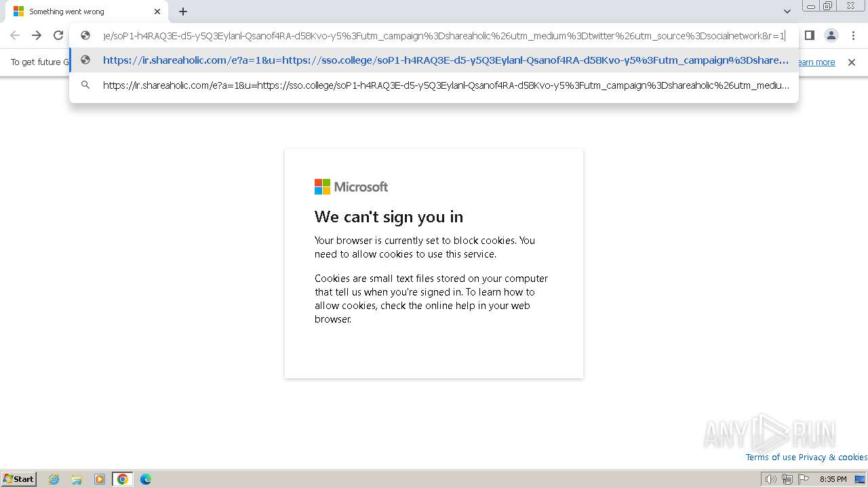
Task: Go back using the browser back arrow
Action: pyautogui.click(x=15, y=35)
